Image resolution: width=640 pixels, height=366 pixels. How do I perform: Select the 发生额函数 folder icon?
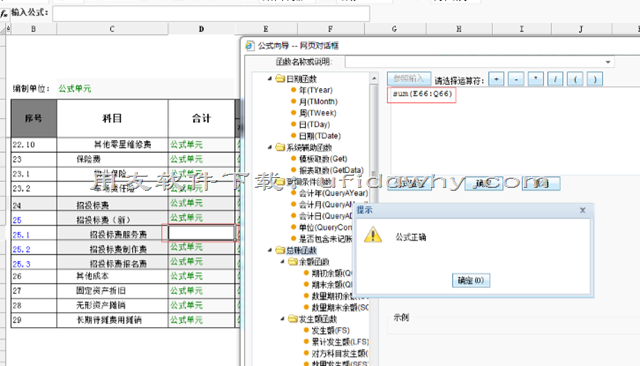point(293,318)
